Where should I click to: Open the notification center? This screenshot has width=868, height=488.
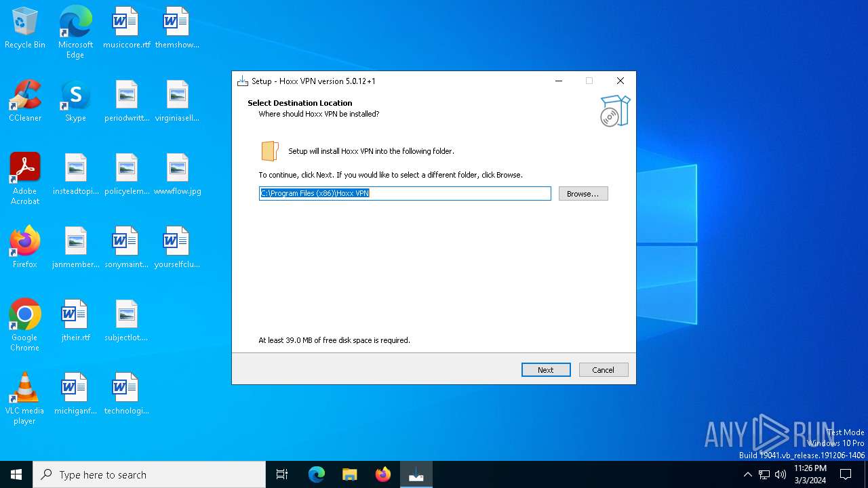(846, 474)
